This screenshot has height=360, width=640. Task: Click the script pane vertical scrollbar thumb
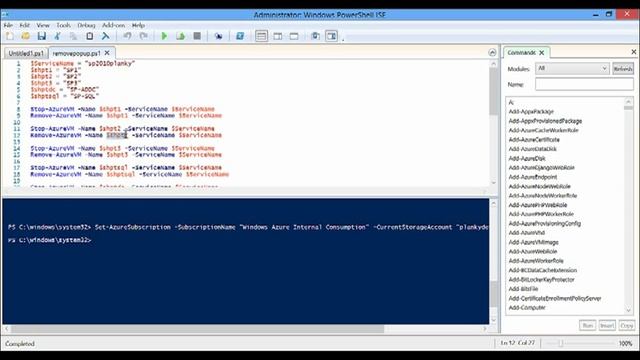pyautogui.click(x=493, y=91)
